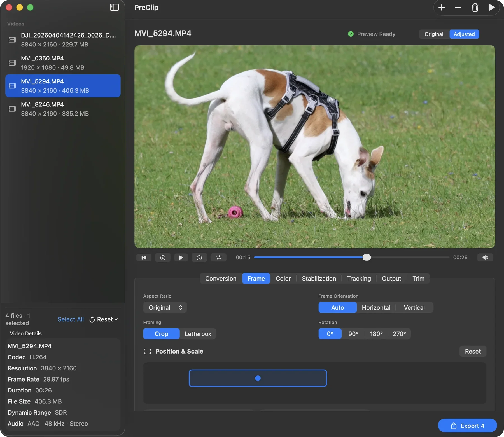Remove video using the minus icon
This screenshot has height=437, width=504.
click(x=458, y=8)
